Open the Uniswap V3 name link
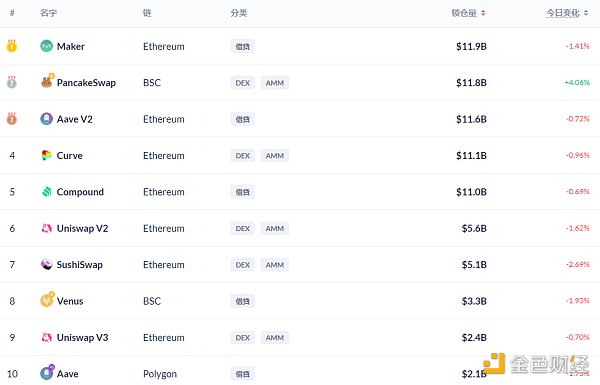The width and height of the screenshot is (600, 385). tap(82, 338)
